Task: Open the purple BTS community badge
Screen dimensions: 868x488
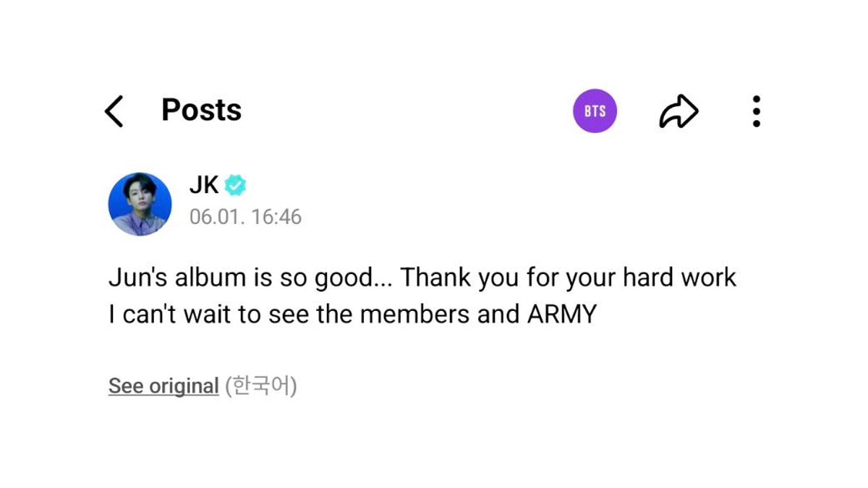Action: pyautogui.click(x=595, y=111)
